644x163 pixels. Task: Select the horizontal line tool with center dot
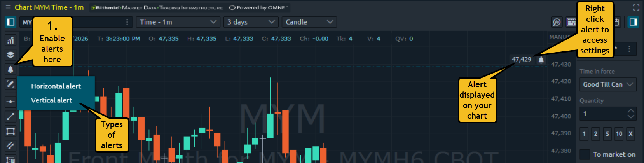[10, 102]
